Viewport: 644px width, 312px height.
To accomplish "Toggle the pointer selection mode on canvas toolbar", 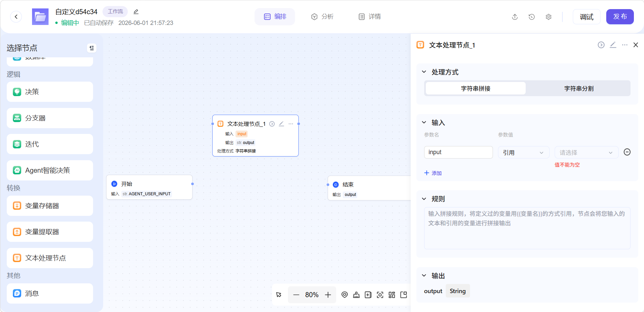I will pos(279,295).
